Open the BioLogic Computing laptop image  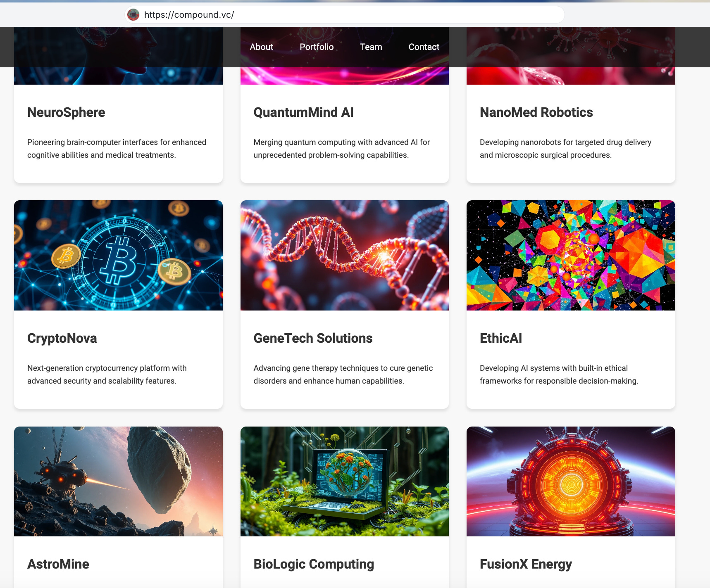345,481
